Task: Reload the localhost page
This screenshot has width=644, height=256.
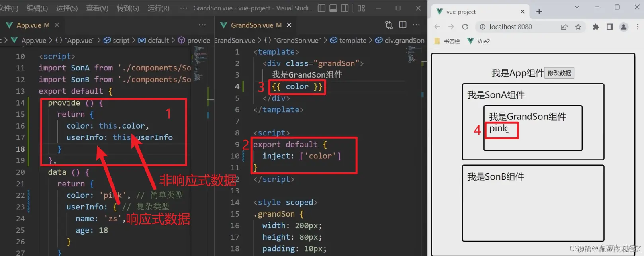Action: tap(465, 27)
